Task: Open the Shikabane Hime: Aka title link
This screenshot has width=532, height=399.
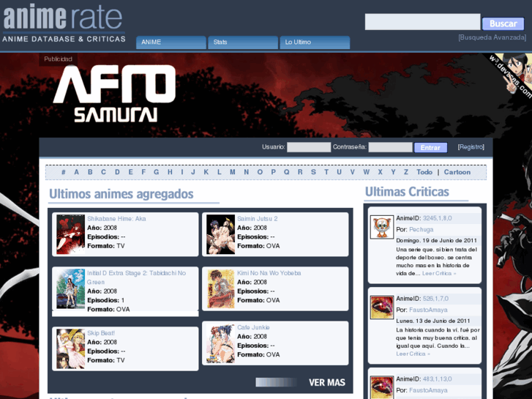Action: (x=116, y=219)
